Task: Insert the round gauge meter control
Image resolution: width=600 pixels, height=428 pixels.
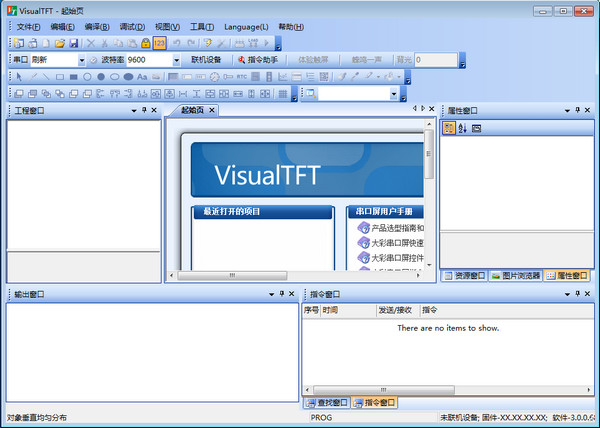Action: 214,77
